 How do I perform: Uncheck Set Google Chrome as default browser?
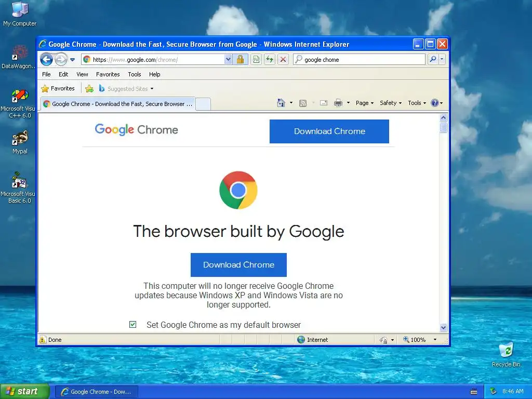(132, 325)
